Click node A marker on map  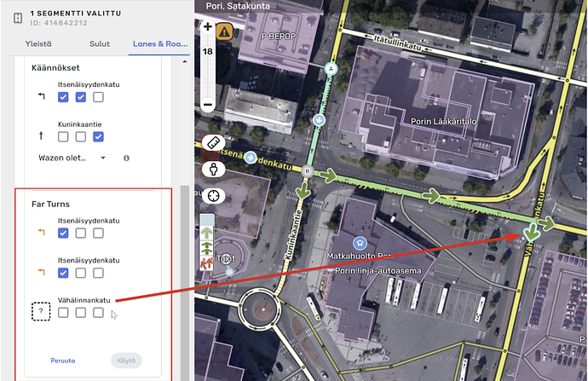point(331,68)
